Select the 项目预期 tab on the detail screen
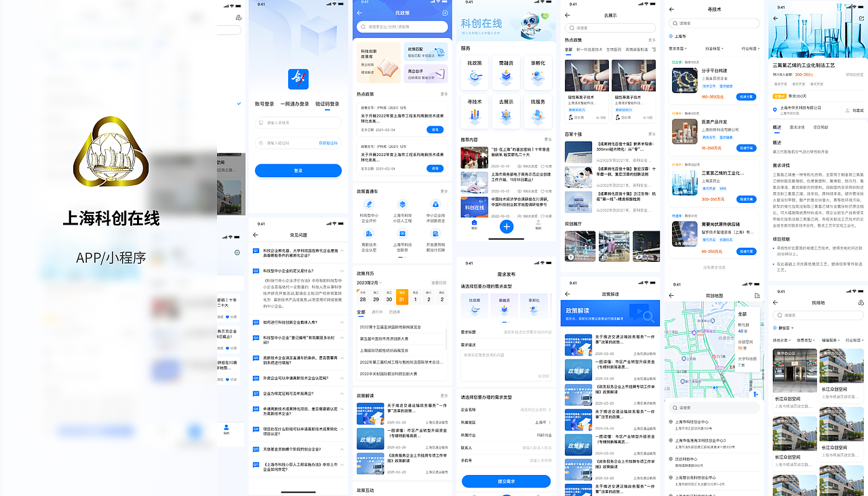Screen dimensions: 868x496 pyautogui.click(x=821, y=128)
